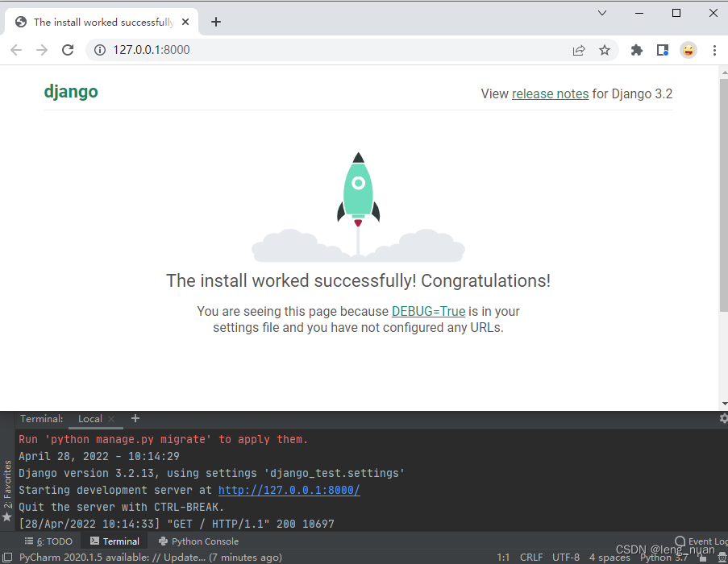Close the 'The install worked successfully' tab

185,22
